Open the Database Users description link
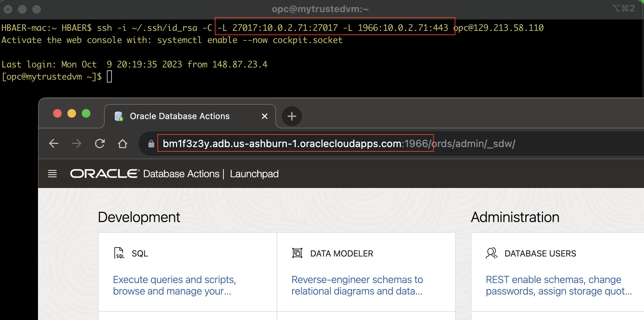Viewport: 644px width, 320px height. 558,285
